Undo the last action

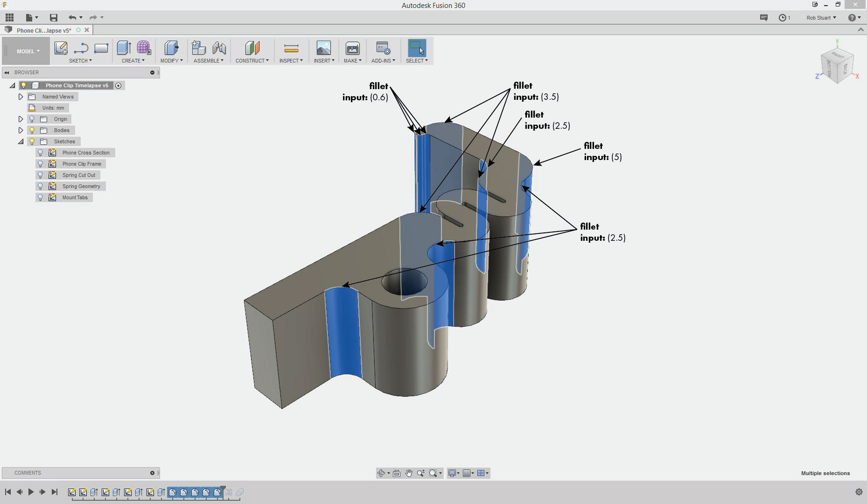(72, 18)
